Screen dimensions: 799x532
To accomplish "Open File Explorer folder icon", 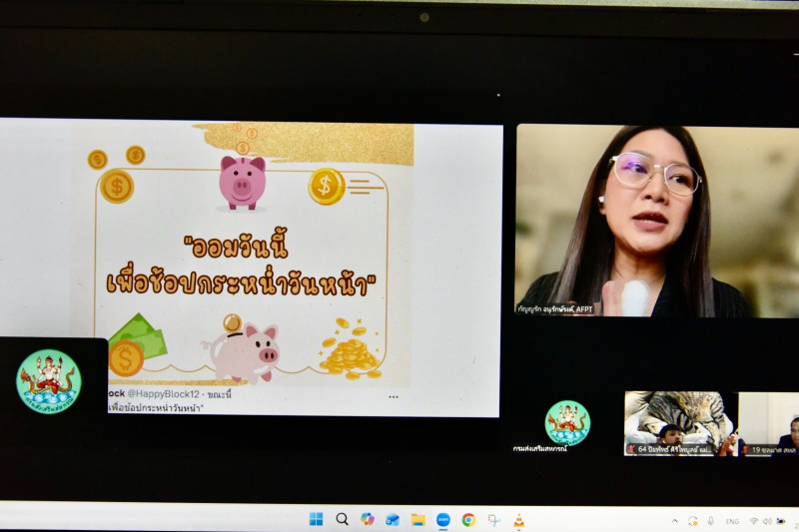I will tap(418, 519).
